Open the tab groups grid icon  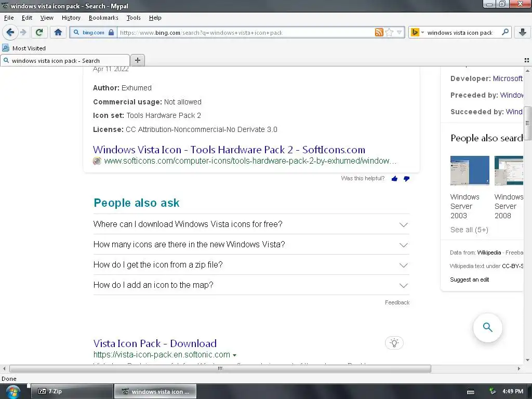point(527,60)
